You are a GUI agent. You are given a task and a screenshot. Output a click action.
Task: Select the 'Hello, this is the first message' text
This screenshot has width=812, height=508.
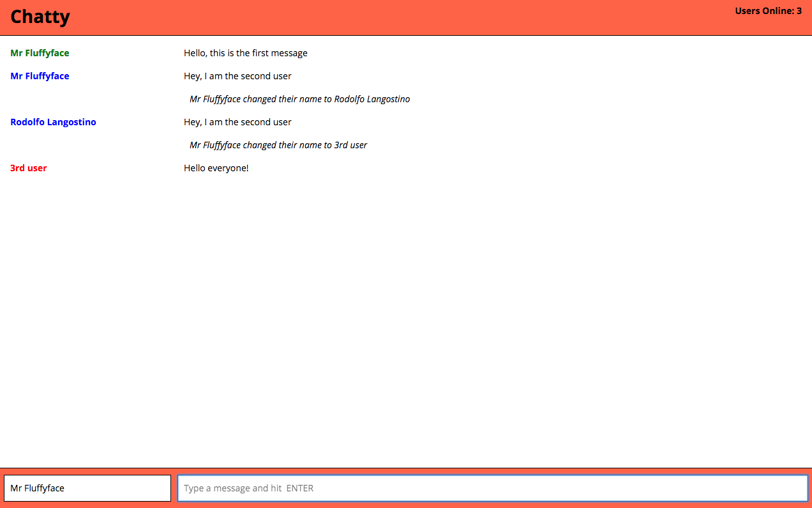coord(245,53)
